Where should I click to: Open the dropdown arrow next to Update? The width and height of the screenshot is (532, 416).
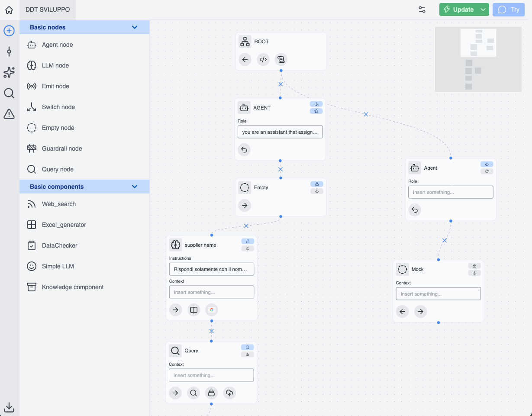click(x=483, y=10)
